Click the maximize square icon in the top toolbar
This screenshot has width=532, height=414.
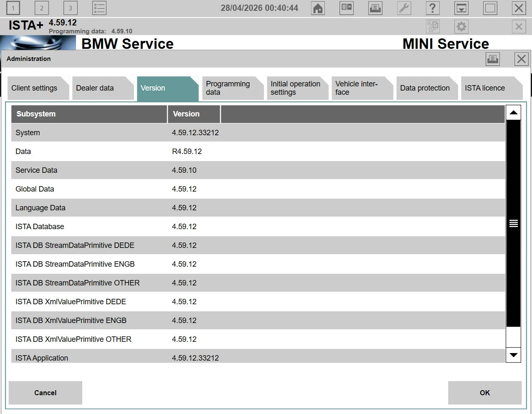click(490, 8)
